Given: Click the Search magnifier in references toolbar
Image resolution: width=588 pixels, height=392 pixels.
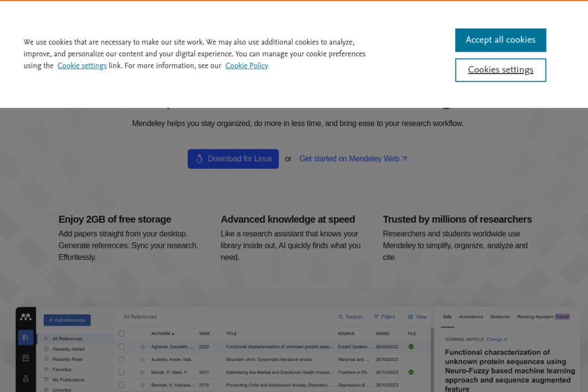Looking at the screenshot, I should coord(350,317).
